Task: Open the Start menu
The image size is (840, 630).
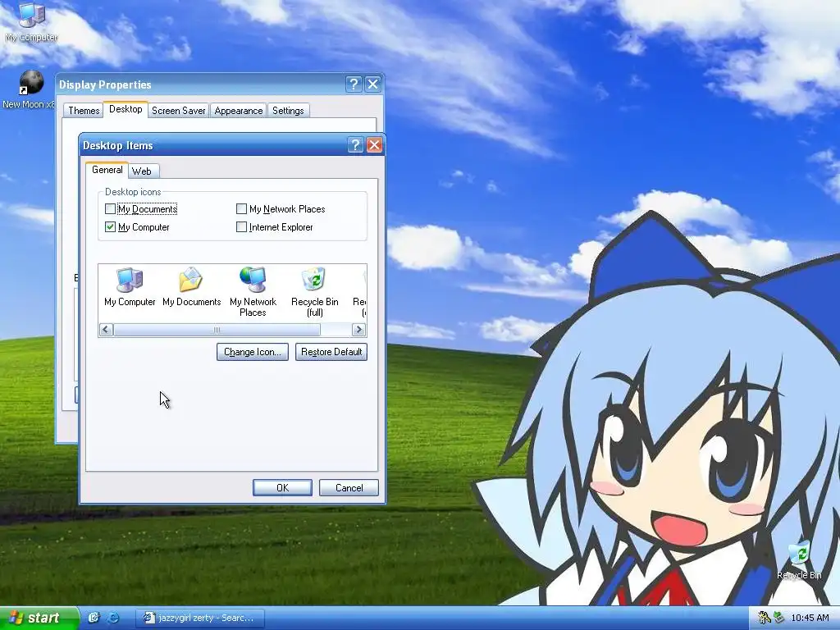Action: point(39,618)
